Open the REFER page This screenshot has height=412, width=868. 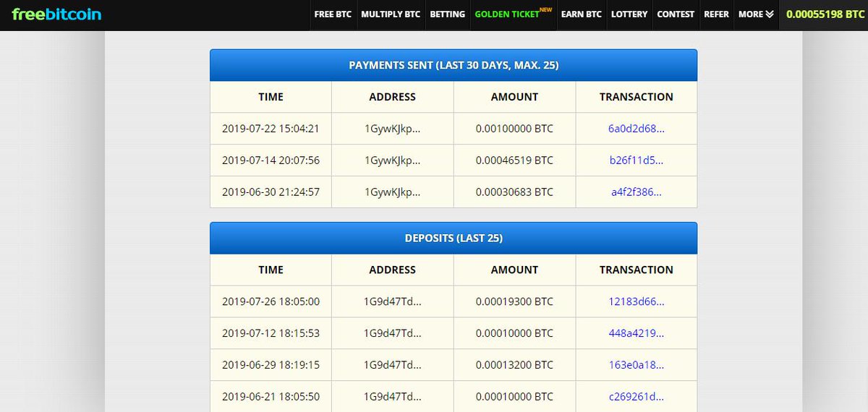point(716,14)
